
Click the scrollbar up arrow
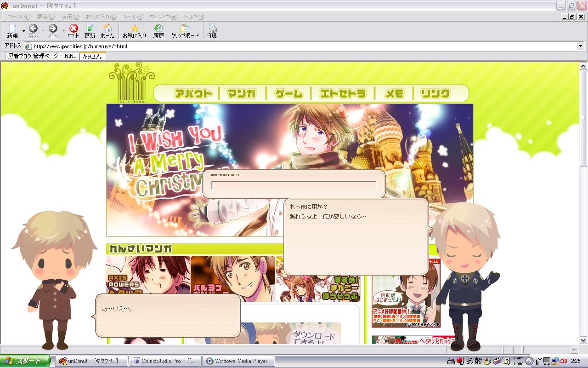point(583,66)
